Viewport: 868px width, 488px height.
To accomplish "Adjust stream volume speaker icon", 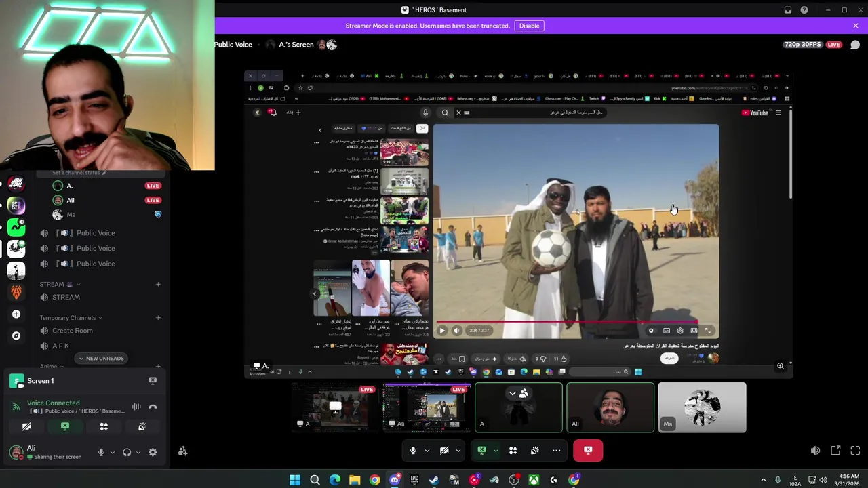I will point(815,450).
